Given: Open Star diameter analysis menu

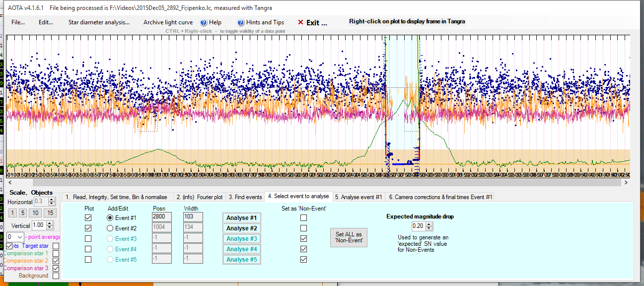Looking at the screenshot, I should click(x=99, y=22).
